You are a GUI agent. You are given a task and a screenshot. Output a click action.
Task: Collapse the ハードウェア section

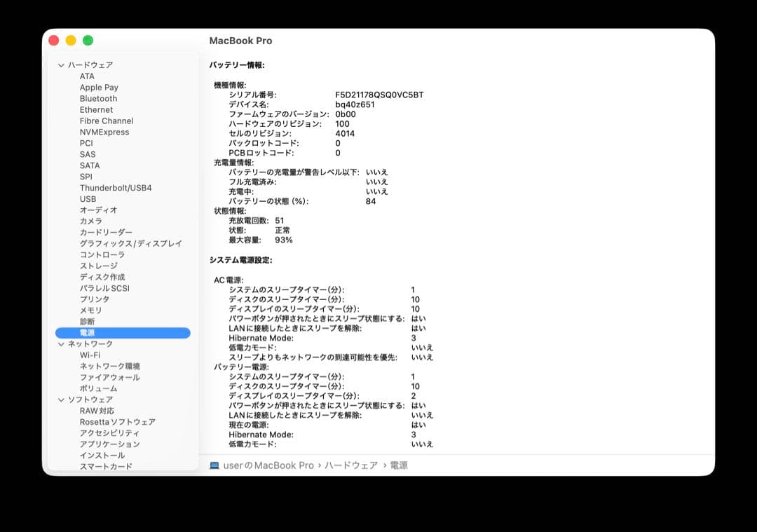[x=62, y=64]
